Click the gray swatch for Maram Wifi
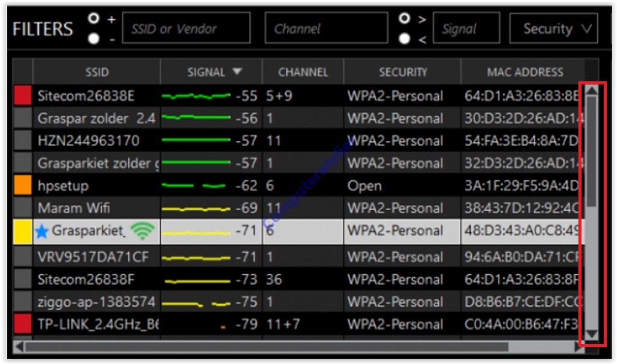 pos(23,208)
